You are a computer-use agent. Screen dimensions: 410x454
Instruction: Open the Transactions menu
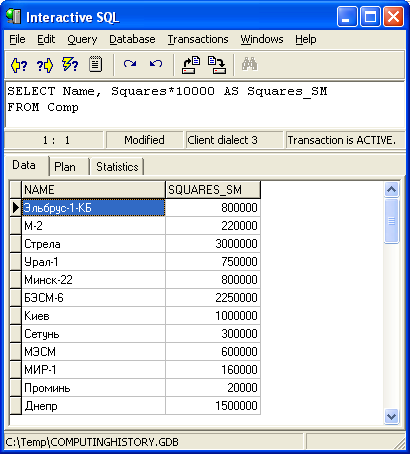[198, 39]
